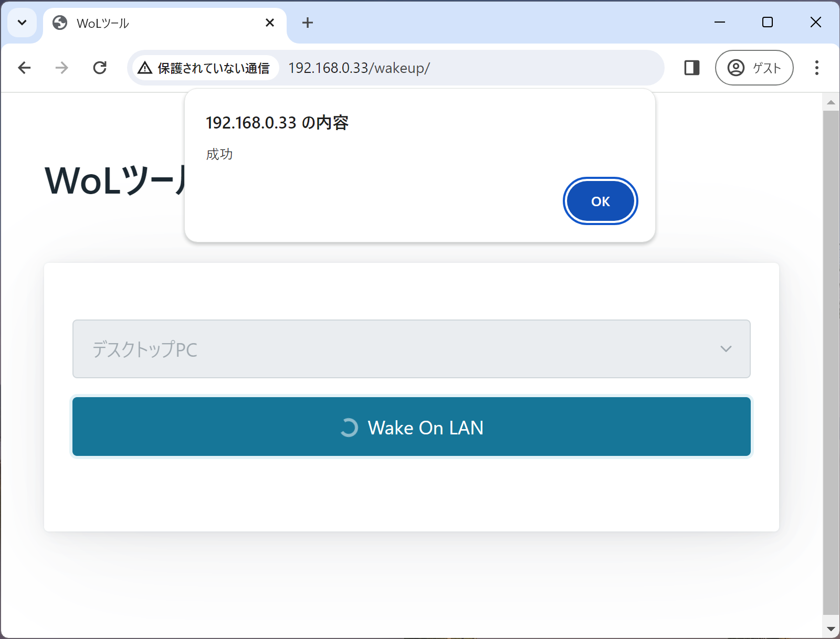Click the dialog title 192.168.0.33 の内容
The image size is (840, 639).
click(277, 123)
